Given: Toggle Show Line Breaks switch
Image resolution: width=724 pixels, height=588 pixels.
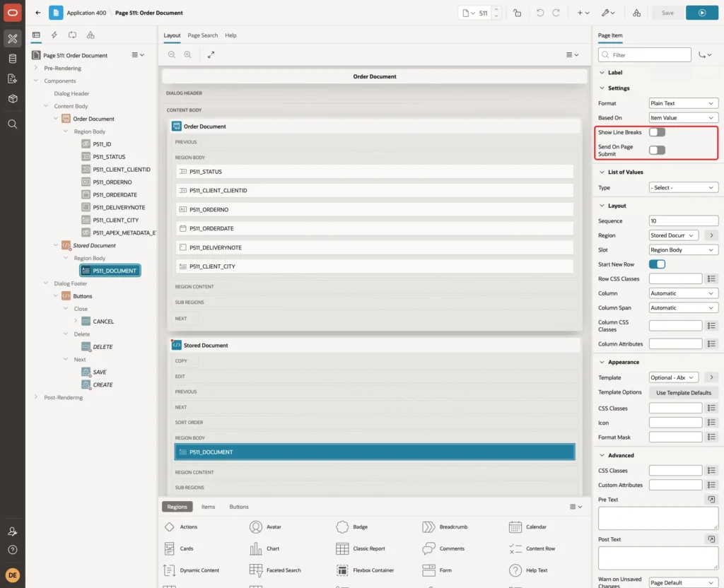Looking at the screenshot, I should pyautogui.click(x=657, y=132).
